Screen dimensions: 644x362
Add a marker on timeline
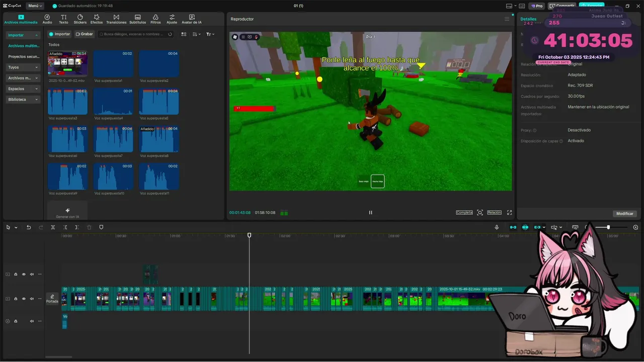tap(101, 227)
